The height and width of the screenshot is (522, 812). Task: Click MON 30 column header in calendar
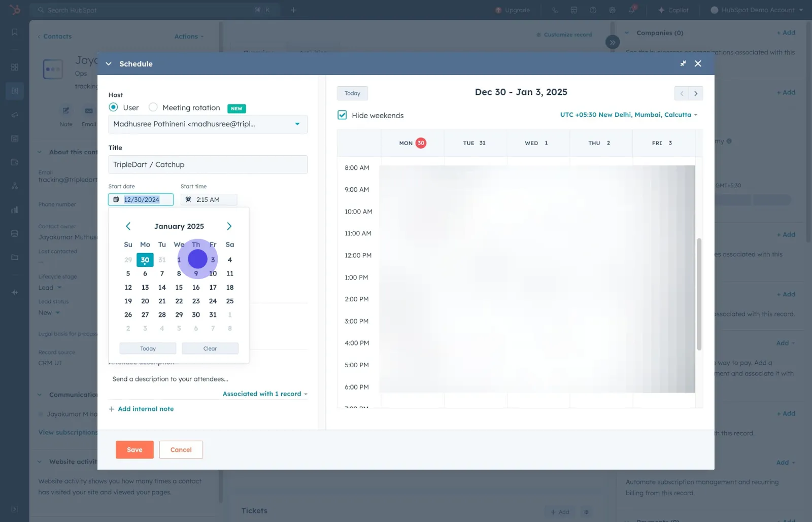[x=412, y=143]
